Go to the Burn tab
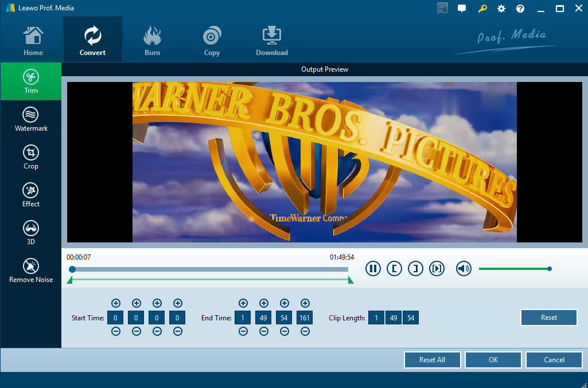Viewport: 588px width, 388px height. [152, 40]
